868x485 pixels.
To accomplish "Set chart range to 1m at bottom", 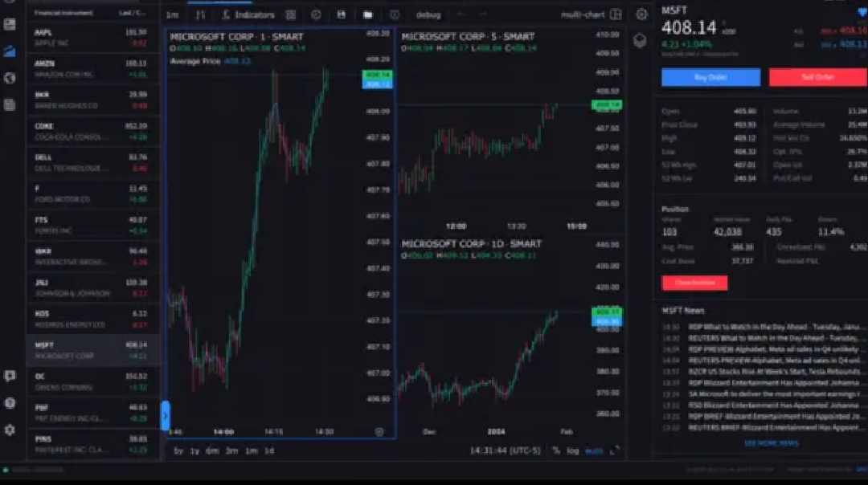I will point(252,450).
